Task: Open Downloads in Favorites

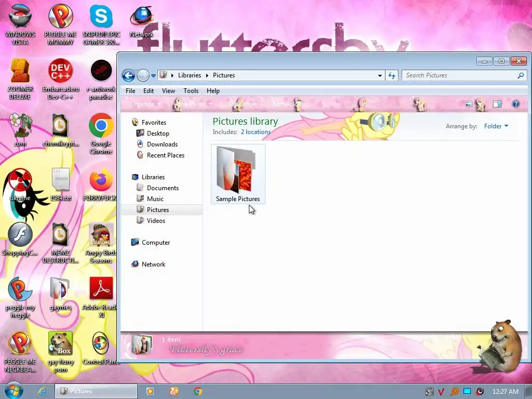Action: click(x=162, y=144)
